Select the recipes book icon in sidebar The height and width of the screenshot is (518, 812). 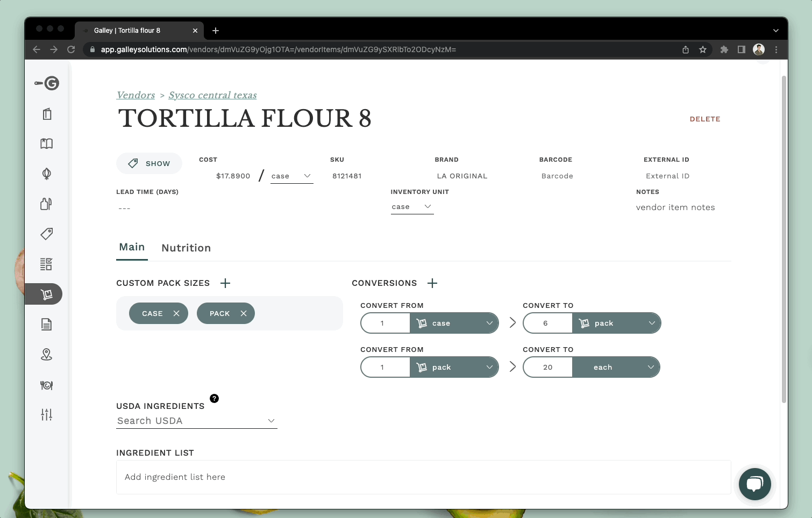[46, 143]
